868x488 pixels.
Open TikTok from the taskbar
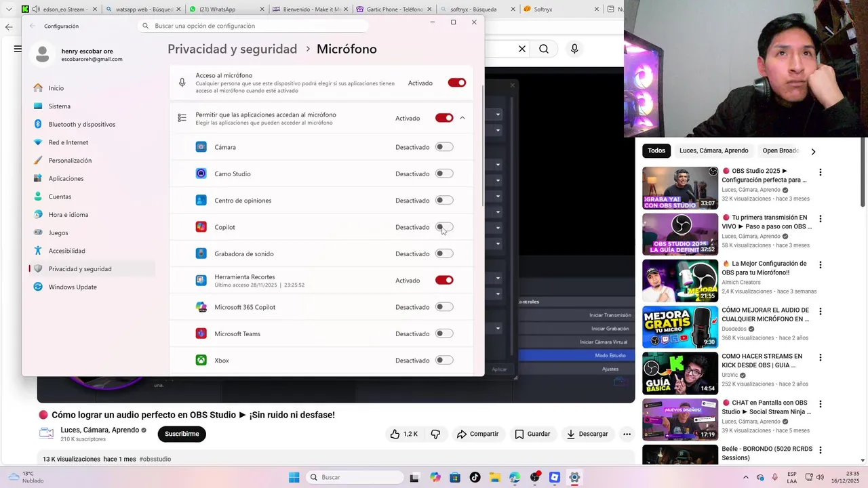point(475,477)
